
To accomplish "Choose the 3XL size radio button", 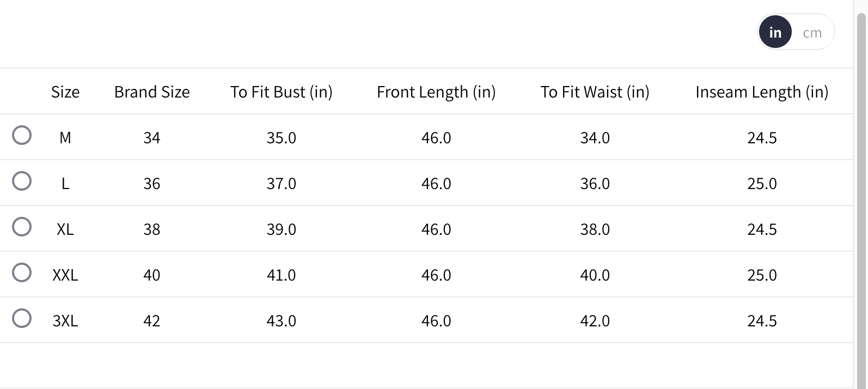I will (22, 318).
